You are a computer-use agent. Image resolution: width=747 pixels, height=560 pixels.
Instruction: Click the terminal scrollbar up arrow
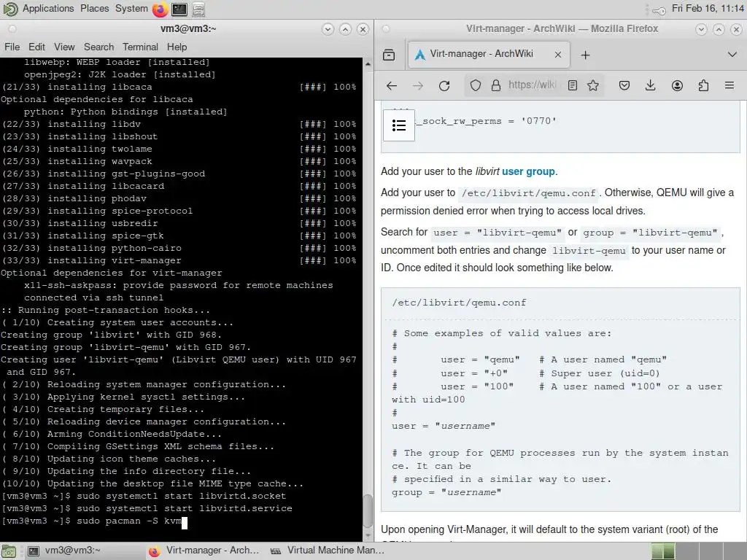pyautogui.click(x=368, y=63)
